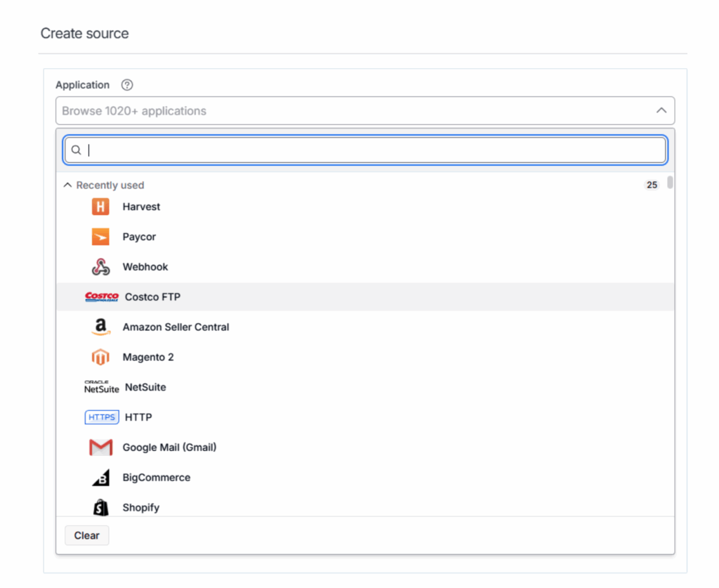Click the Harvest orange H icon
The image size is (719, 588).
tap(100, 207)
